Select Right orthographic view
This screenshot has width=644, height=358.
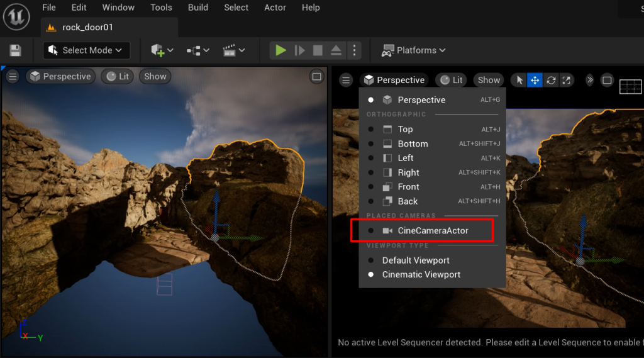pyautogui.click(x=433, y=172)
